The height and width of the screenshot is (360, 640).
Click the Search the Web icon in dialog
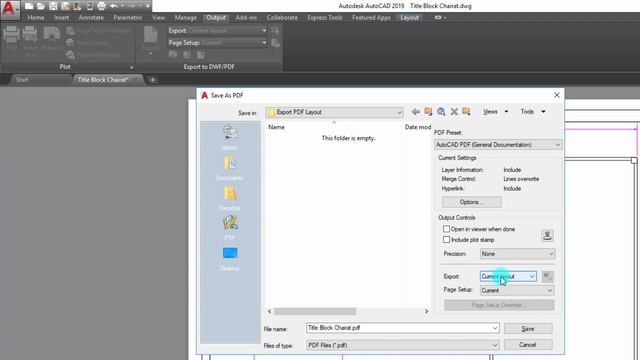(x=441, y=111)
